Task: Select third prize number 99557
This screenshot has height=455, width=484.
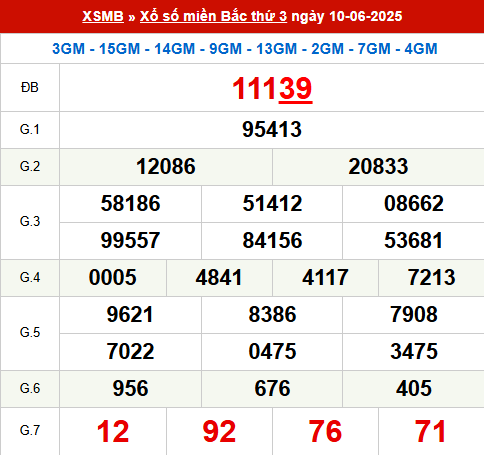Action: click(x=130, y=240)
